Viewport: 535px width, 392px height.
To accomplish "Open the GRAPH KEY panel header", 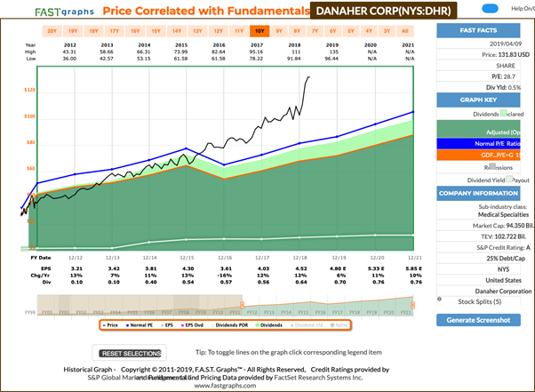I will point(478,100).
